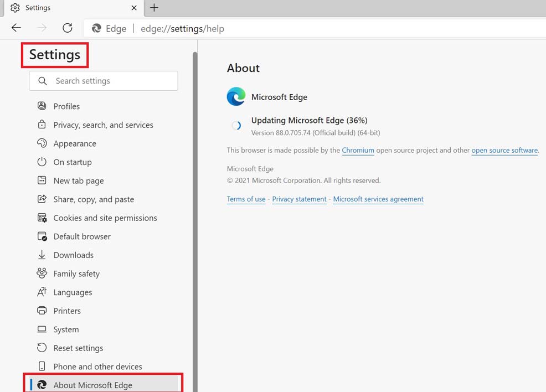Open Languages settings

[x=73, y=292]
